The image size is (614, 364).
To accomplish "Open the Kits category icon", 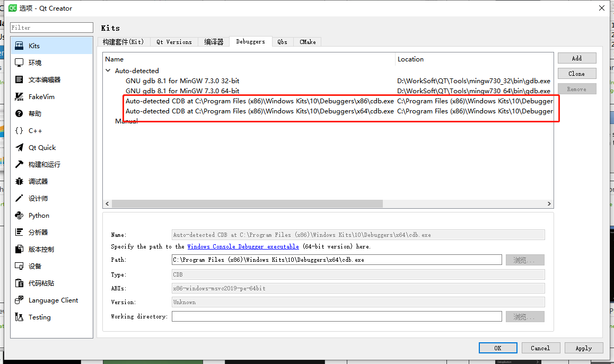I will click(x=19, y=46).
